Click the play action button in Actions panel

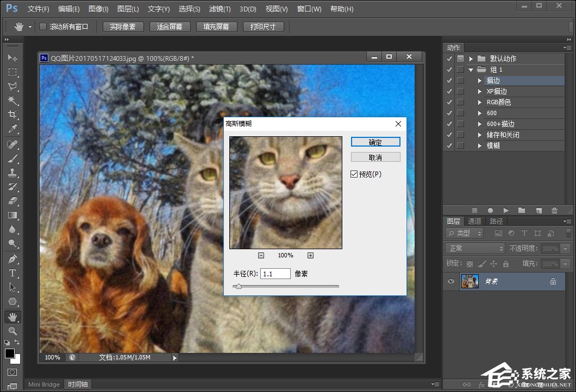506,210
